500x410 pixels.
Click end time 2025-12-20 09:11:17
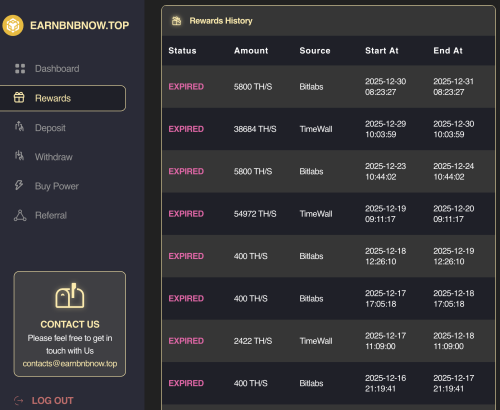click(453, 214)
